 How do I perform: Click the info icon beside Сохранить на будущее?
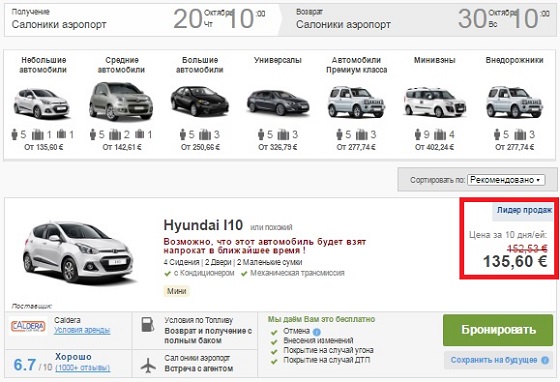coord(545,360)
